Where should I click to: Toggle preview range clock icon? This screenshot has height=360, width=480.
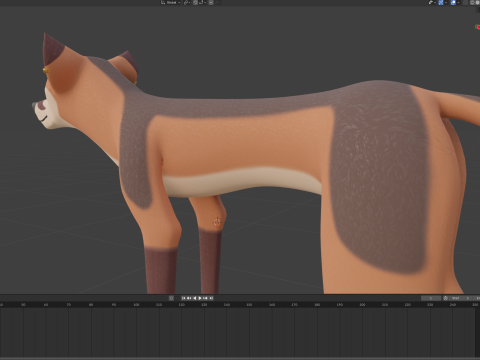445,298
